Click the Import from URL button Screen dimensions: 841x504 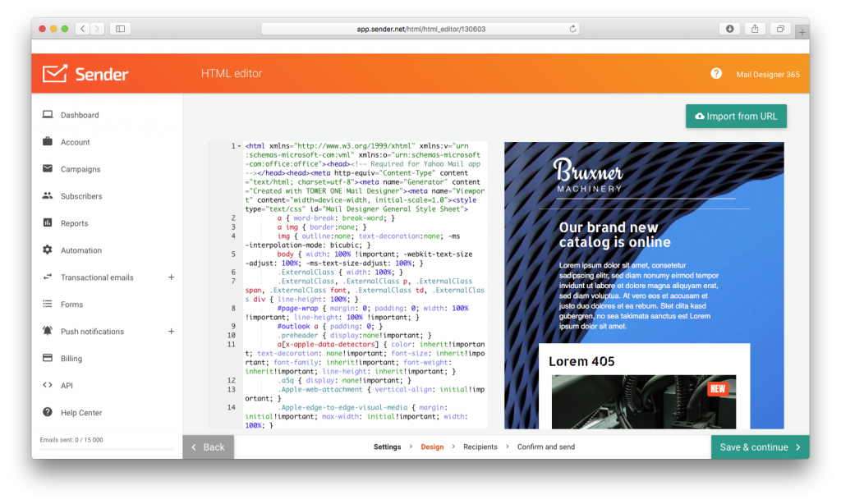coord(736,117)
